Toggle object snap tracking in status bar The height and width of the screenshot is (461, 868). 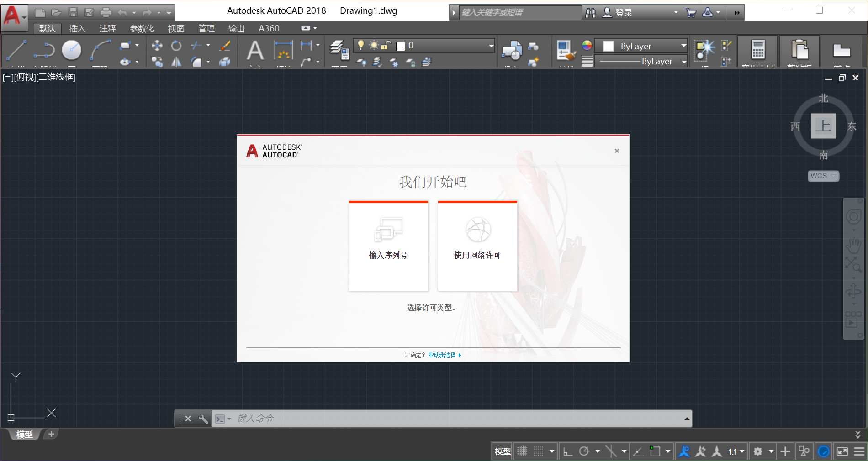(638, 451)
